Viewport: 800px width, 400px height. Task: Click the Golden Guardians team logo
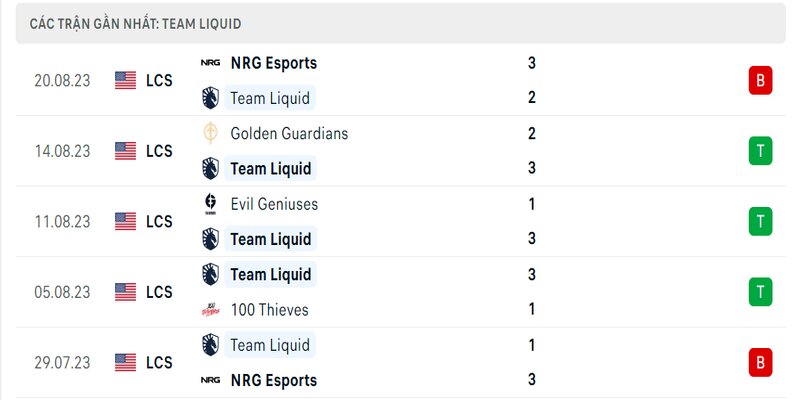coord(210,133)
